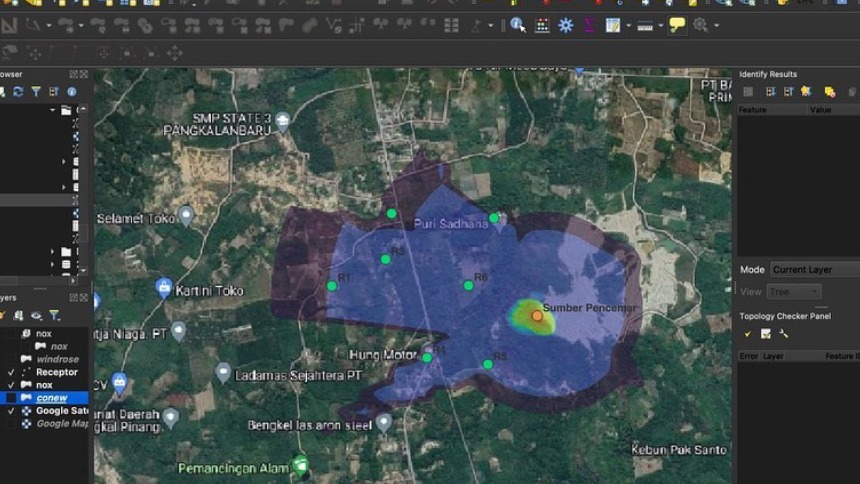Open the attribute table from toolbar
860x484 pixels.
[x=542, y=25]
